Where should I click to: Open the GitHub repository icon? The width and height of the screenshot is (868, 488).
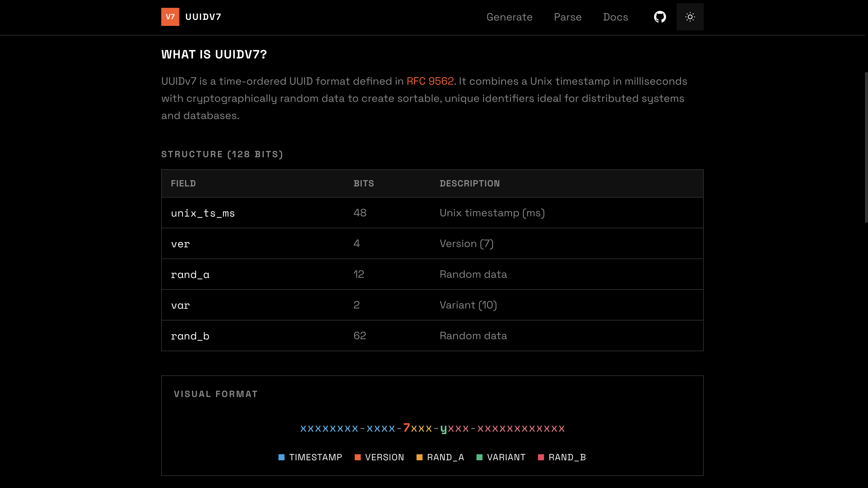(660, 17)
